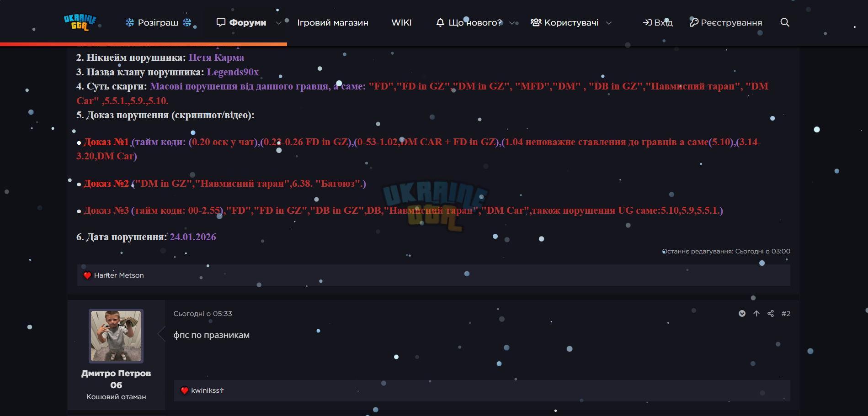Viewport: 868px width, 416px height.
Task: Click the Вхід login link
Action: [x=658, y=22]
